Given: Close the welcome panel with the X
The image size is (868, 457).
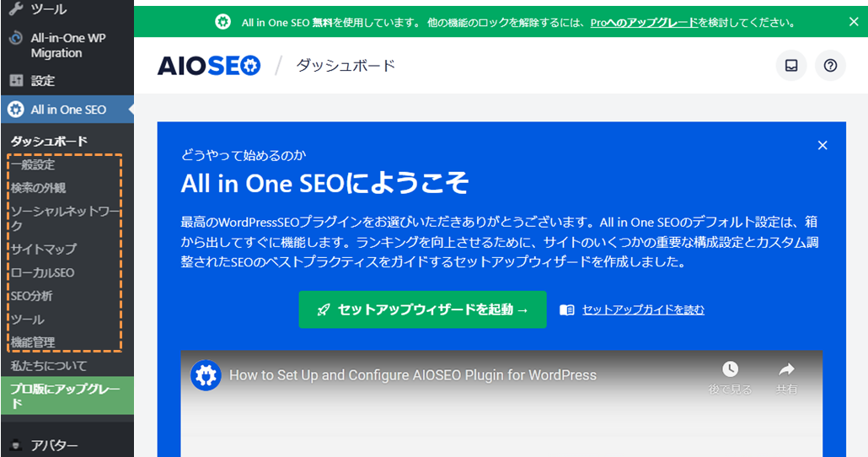Looking at the screenshot, I should 822,145.
